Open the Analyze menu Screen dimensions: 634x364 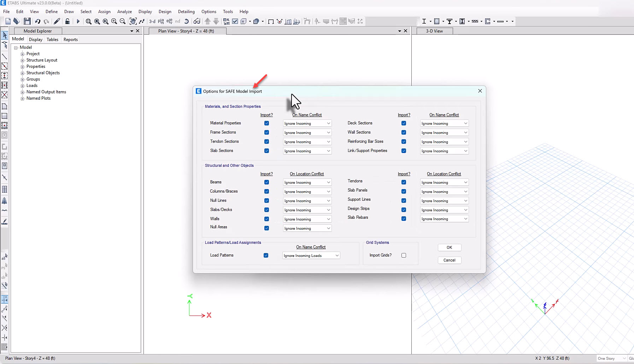tap(124, 12)
